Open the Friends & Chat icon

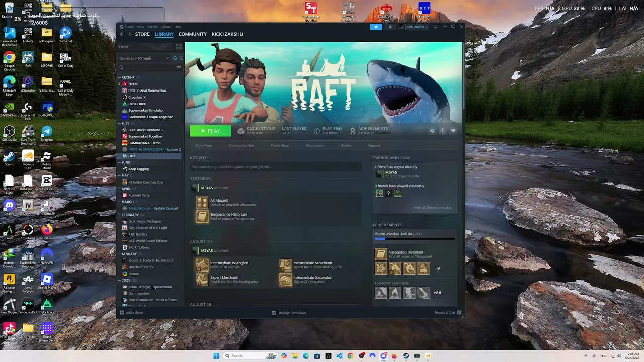click(458, 313)
